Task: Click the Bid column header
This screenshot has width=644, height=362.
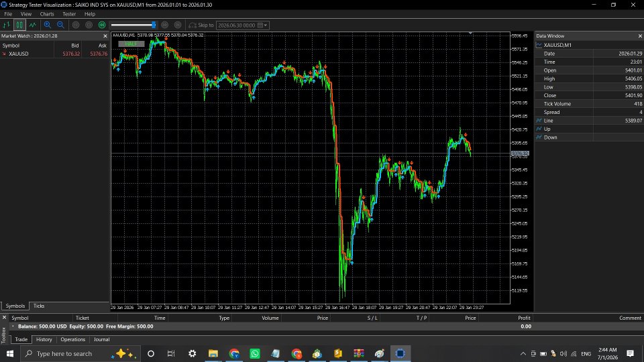Action: (x=74, y=46)
